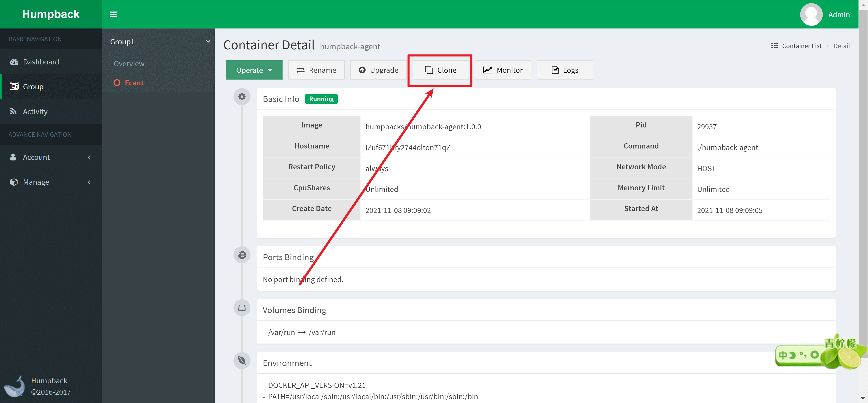
Task: Click the hamburger menu toggle icon
Action: 113,14
